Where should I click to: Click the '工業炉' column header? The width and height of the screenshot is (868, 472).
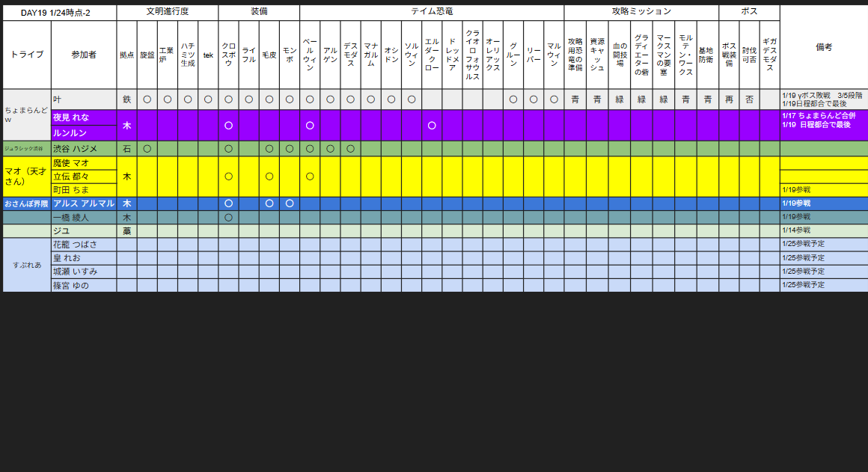[x=168, y=55]
